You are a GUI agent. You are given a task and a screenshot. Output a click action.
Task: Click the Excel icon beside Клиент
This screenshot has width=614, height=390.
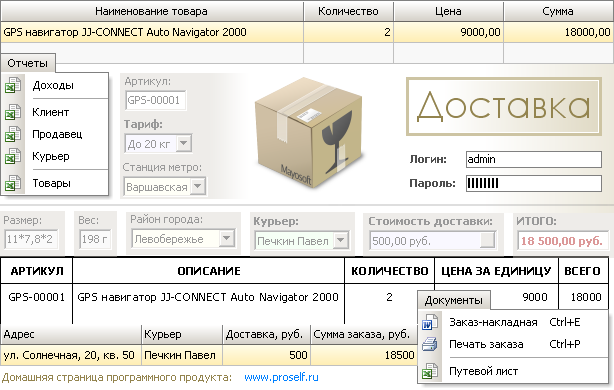tap(13, 112)
